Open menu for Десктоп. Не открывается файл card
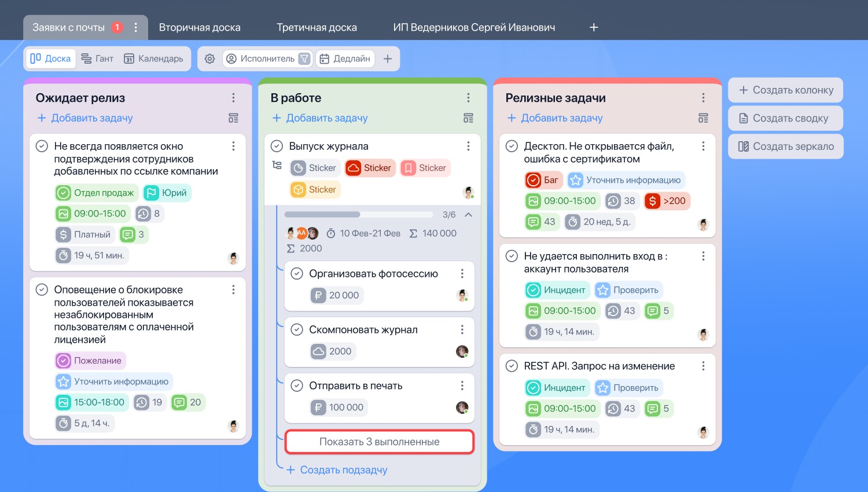 tap(703, 146)
